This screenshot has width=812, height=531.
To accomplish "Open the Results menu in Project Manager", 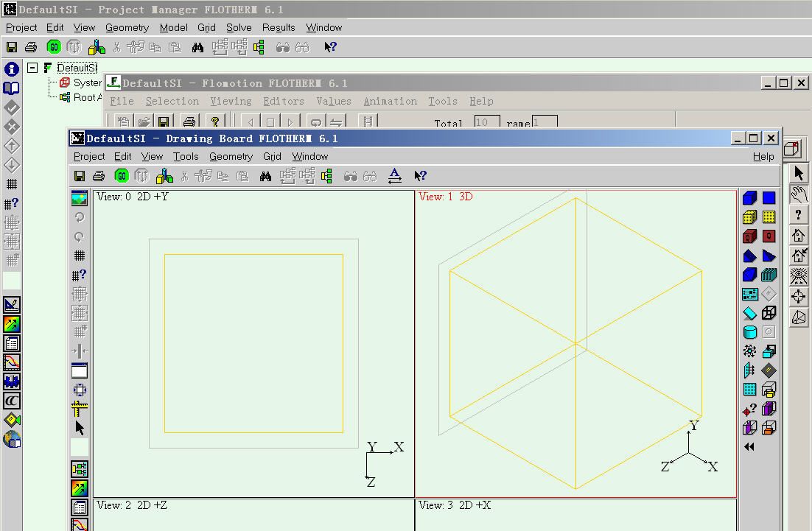I will point(279,27).
